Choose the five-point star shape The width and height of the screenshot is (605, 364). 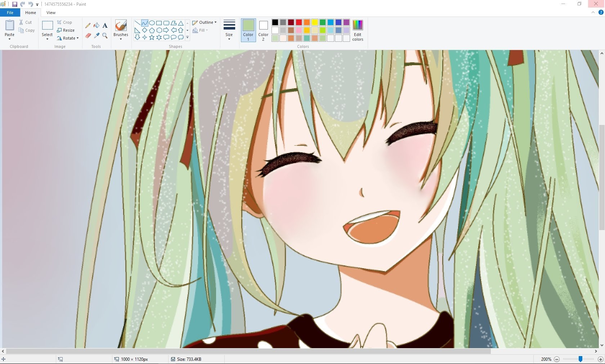click(152, 37)
